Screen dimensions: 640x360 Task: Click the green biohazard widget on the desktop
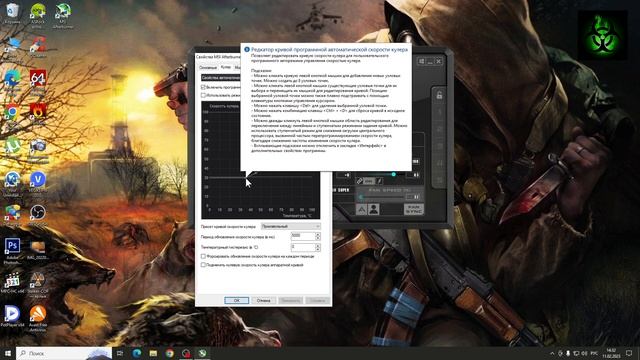[602, 36]
